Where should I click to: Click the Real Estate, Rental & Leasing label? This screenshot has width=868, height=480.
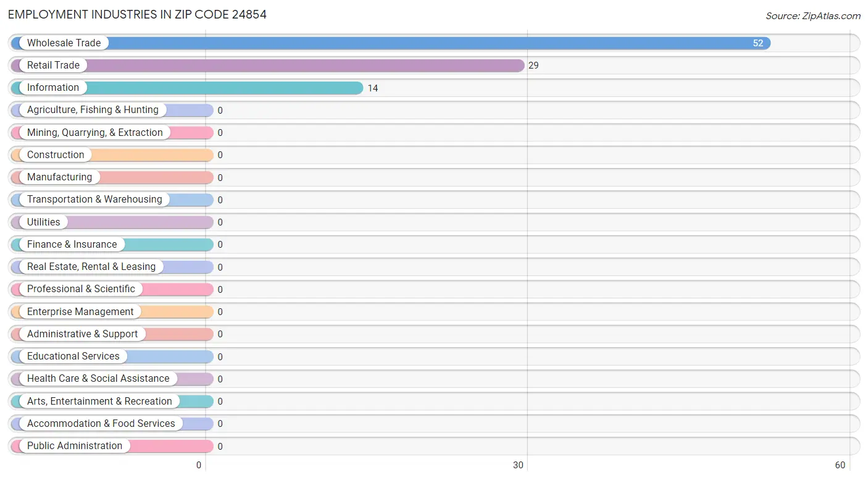coord(91,267)
